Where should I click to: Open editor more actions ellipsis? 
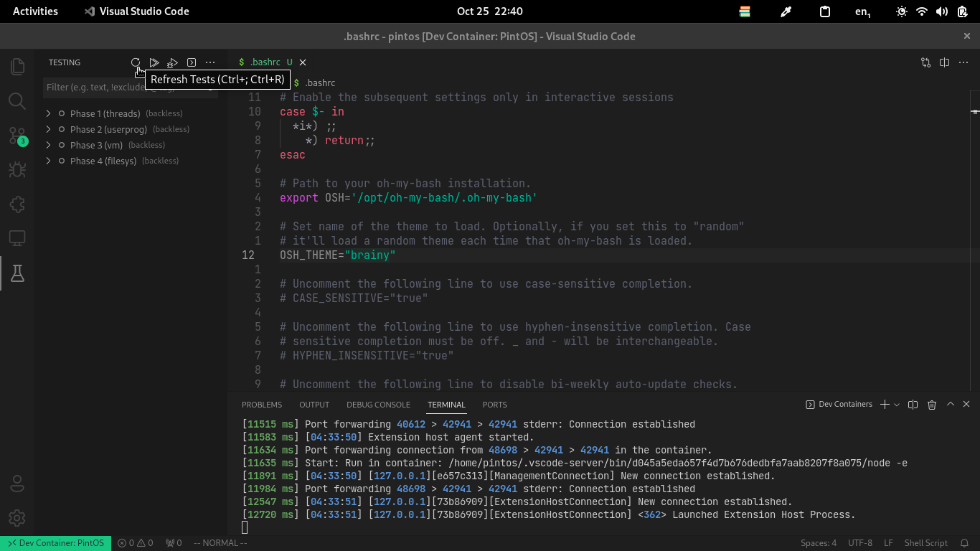[963, 62]
